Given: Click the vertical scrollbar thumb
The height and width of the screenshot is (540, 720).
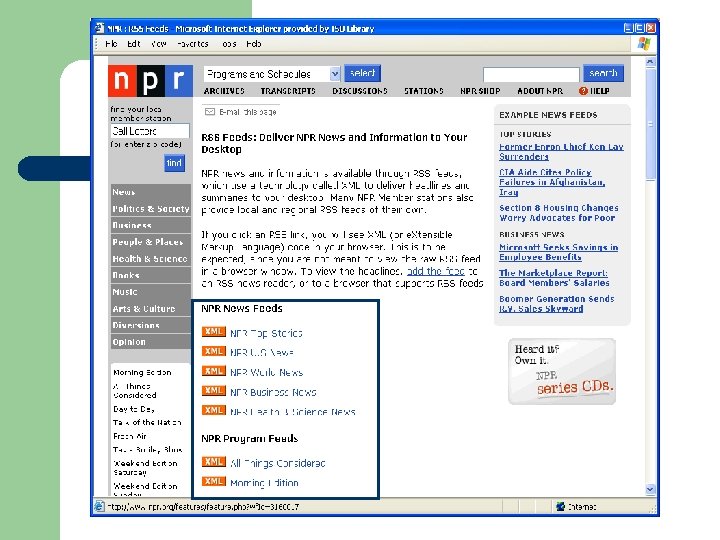Looking at the screenshot, I should [650, 124].
